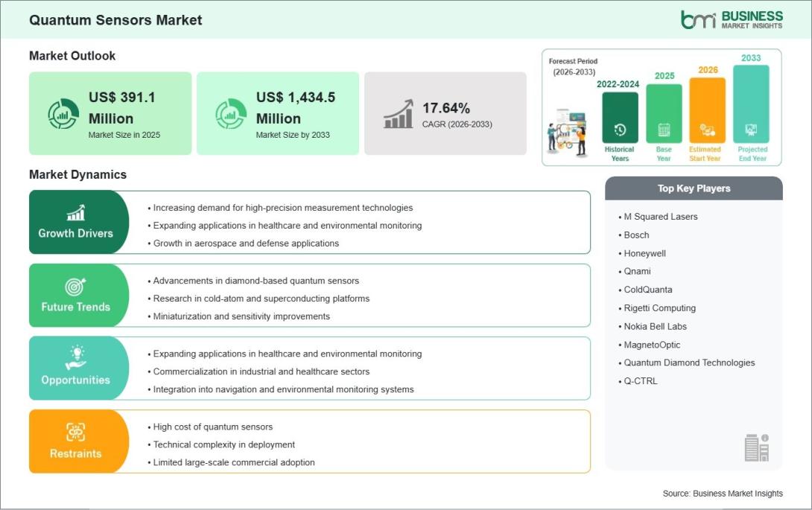Click 'Quantum Diamond Technologies' in key players
Image resolution: width=812 pixels, height=510 pixels.
click(689, 363)
